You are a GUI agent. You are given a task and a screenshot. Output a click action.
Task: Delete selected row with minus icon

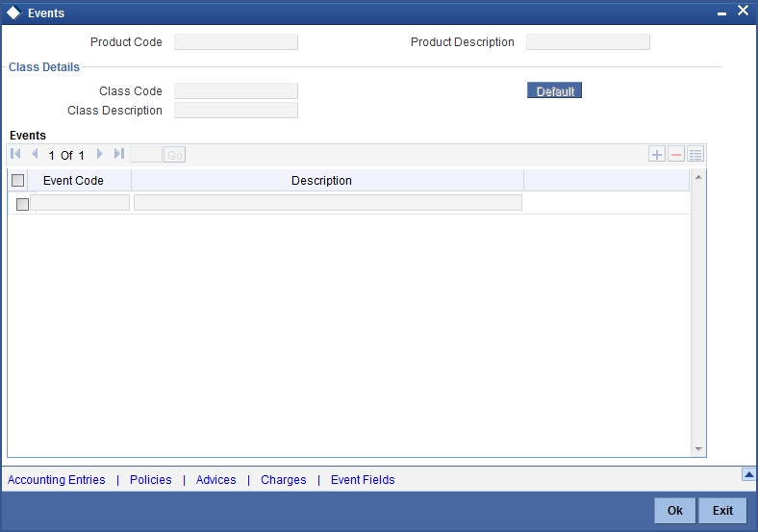pyautogui.click(x=676, y=155)
